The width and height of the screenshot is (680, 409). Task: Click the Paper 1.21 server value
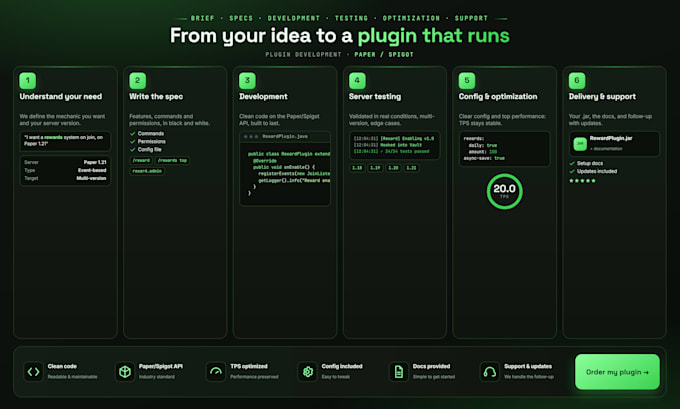(x=95, y=162)
